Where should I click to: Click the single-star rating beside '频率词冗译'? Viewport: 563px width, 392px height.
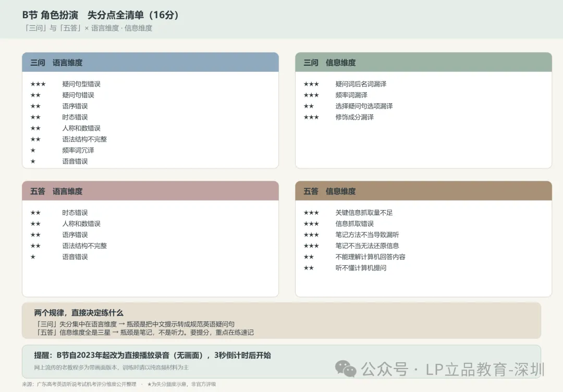click(x=33, y=151)
